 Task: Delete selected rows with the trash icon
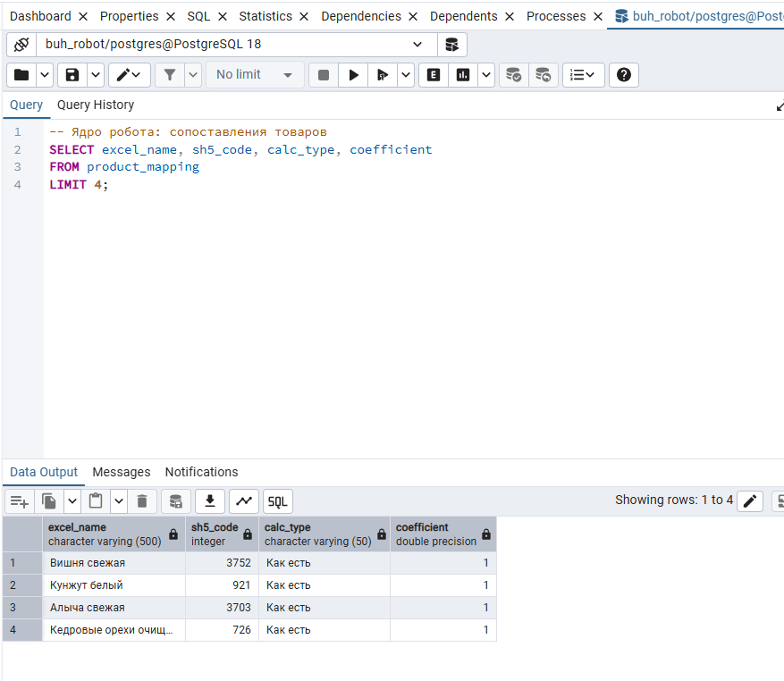(142, 501)
